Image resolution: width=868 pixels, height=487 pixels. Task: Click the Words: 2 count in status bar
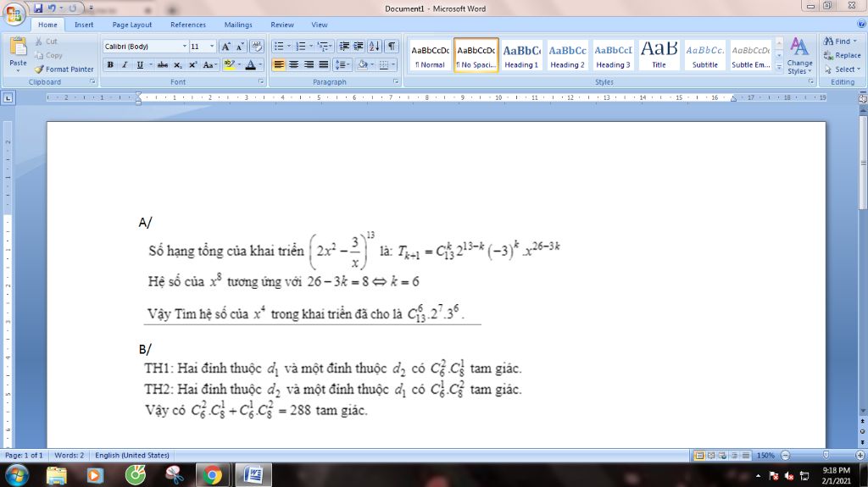pyautogui.click(x=70, y=456)
